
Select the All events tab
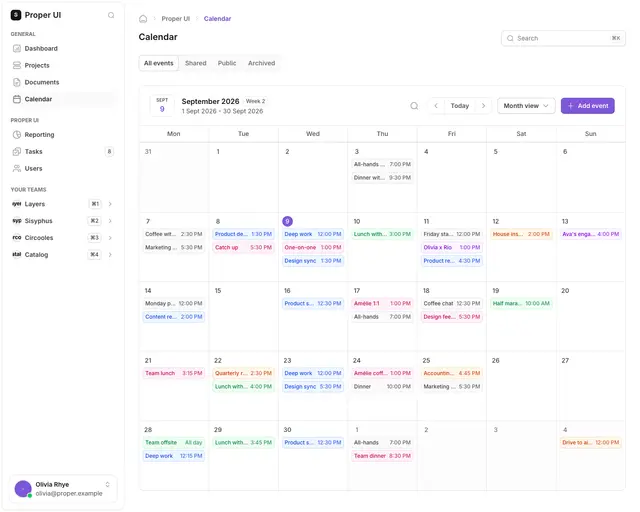click(x=160, y=64)
